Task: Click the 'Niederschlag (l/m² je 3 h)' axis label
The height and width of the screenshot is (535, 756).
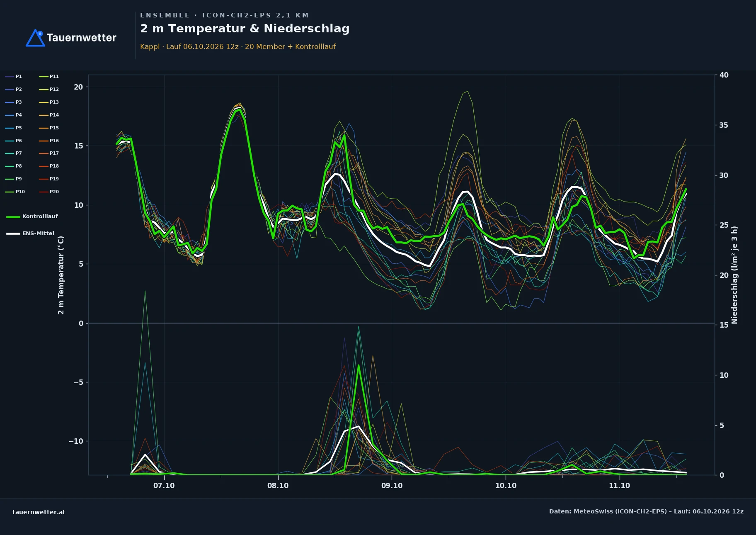Action: click(x=734, y=275)
